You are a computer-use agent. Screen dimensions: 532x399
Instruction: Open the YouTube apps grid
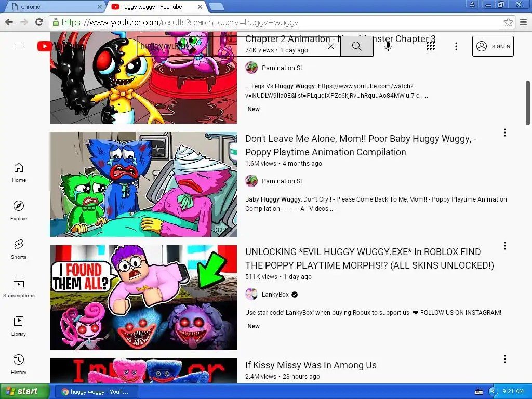pyautogui.click(x=431, y=46)
